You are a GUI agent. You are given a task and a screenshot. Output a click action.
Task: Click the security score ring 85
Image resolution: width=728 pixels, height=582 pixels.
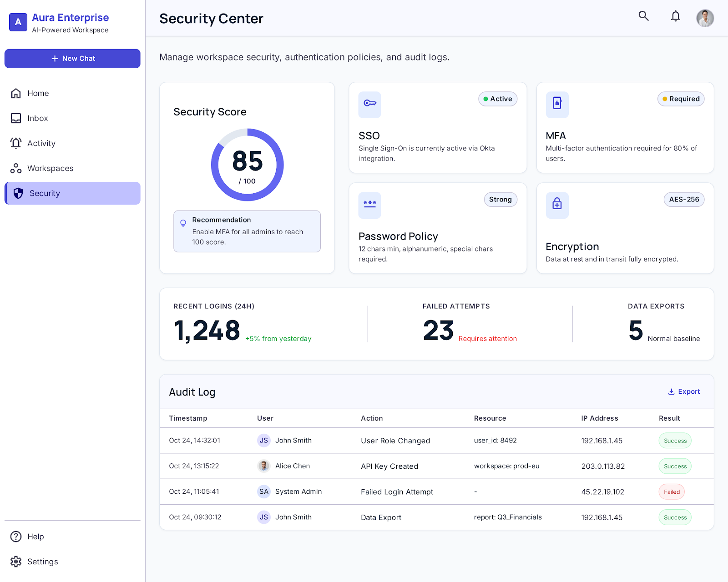(247, 165)
